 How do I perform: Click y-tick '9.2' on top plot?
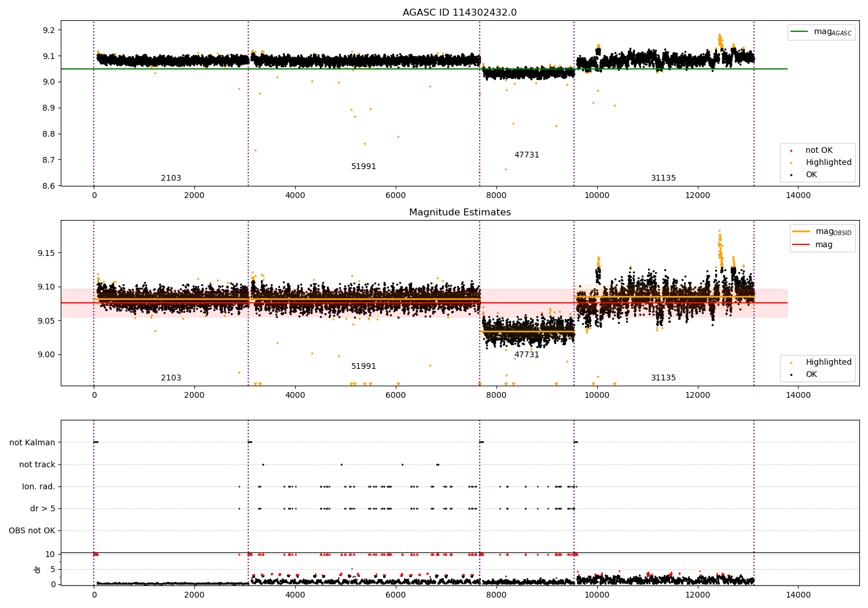tap(49, 30)
